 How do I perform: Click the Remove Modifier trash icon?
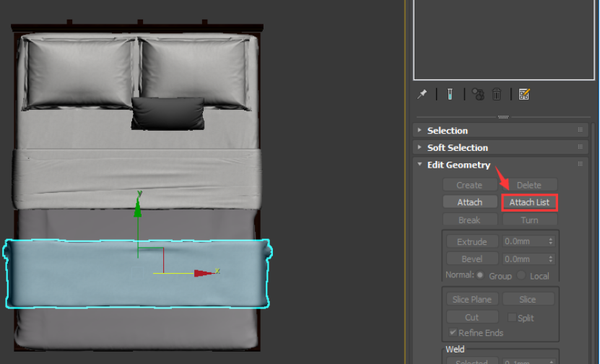[497, 94]
